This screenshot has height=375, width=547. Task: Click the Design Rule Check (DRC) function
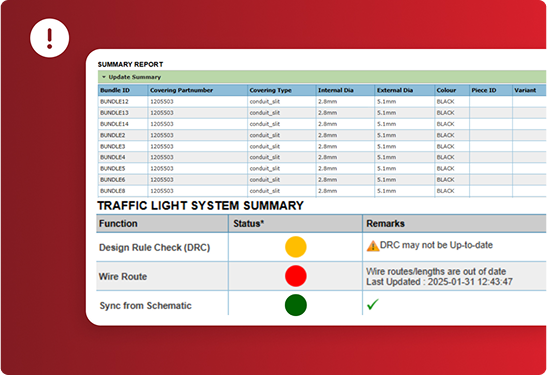click(155, 247)
